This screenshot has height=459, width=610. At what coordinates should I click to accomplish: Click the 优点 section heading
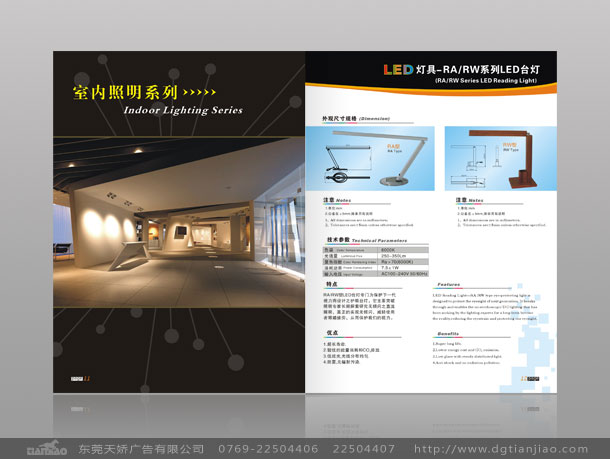coord(332,333)
